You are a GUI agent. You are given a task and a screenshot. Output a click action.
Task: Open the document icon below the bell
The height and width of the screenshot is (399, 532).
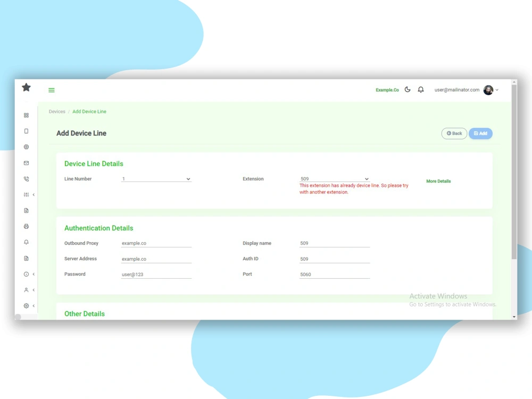click(26, 258)
